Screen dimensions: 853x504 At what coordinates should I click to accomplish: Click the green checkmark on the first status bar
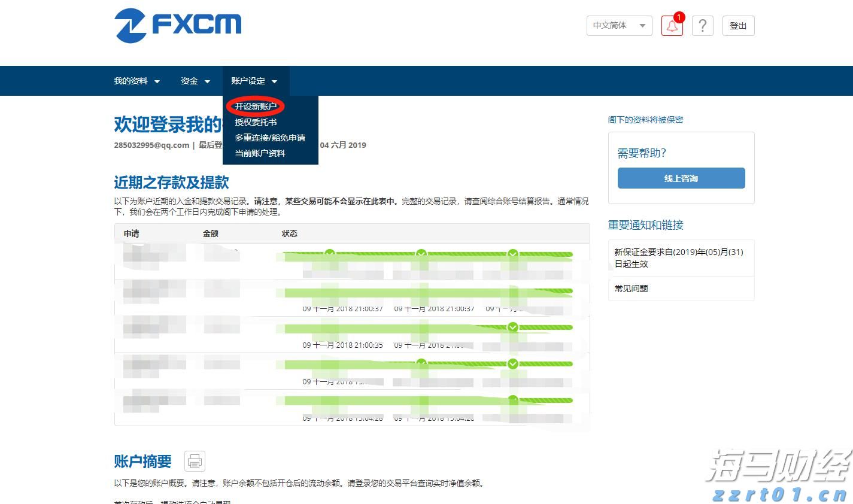pyautogui.click(x=328, y=253)
